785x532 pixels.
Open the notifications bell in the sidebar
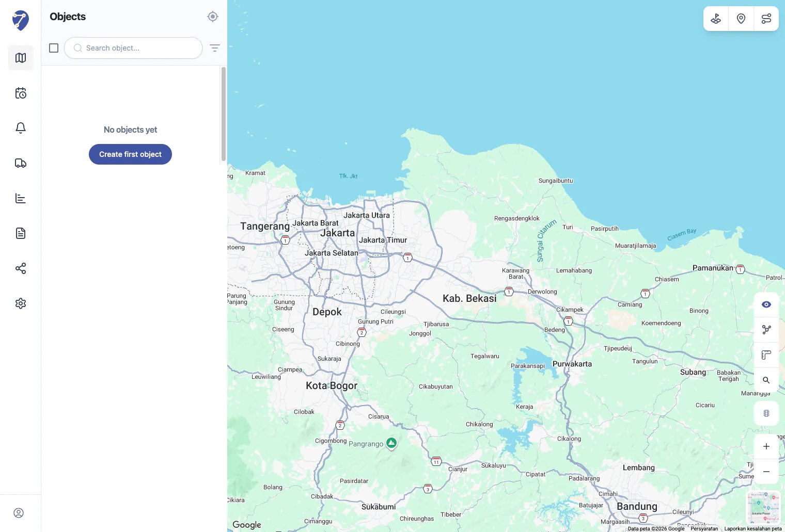tap(21, 128)
